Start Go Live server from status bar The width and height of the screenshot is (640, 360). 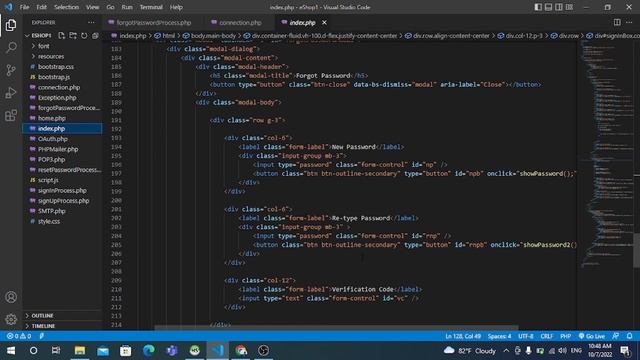(x=591, y=336)
